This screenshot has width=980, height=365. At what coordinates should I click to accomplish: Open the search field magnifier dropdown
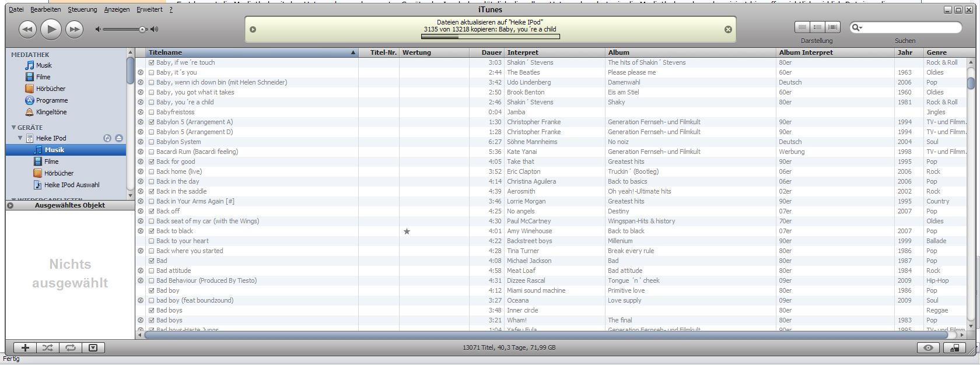click(857, 27)
